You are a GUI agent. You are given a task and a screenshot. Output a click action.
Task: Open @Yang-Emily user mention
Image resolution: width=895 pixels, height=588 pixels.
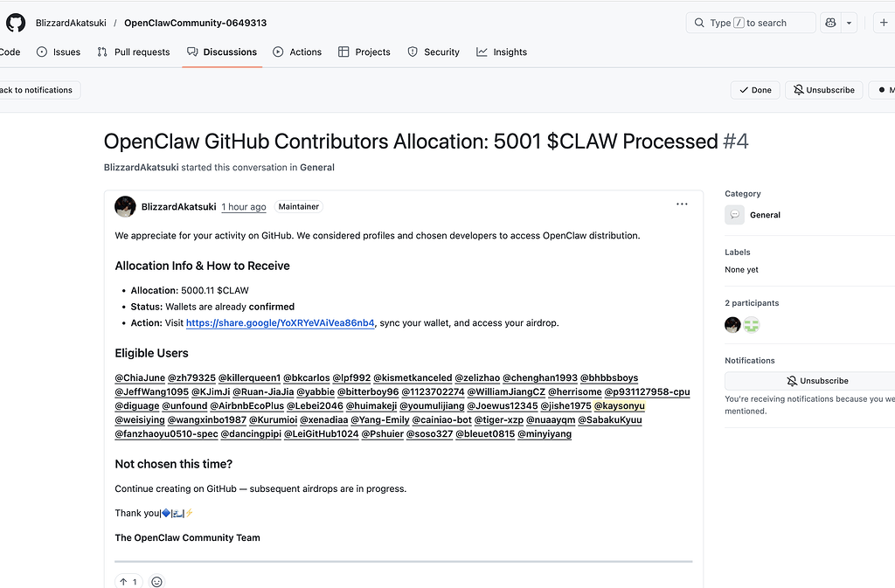[x=380, y=419]
